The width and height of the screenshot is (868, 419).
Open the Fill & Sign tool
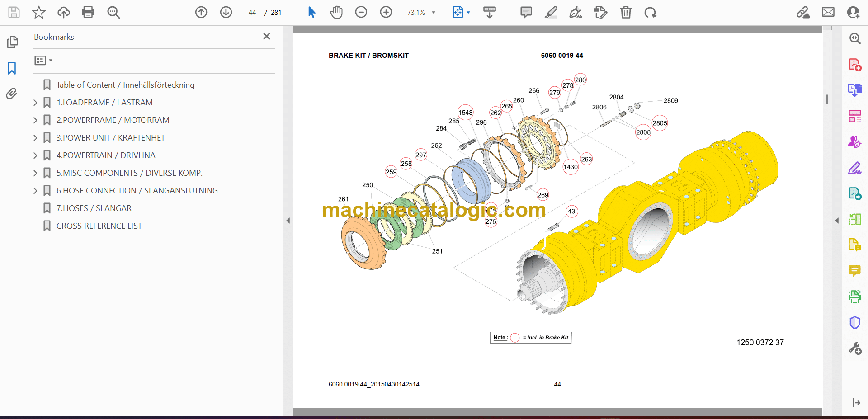[x=854, y=168]
